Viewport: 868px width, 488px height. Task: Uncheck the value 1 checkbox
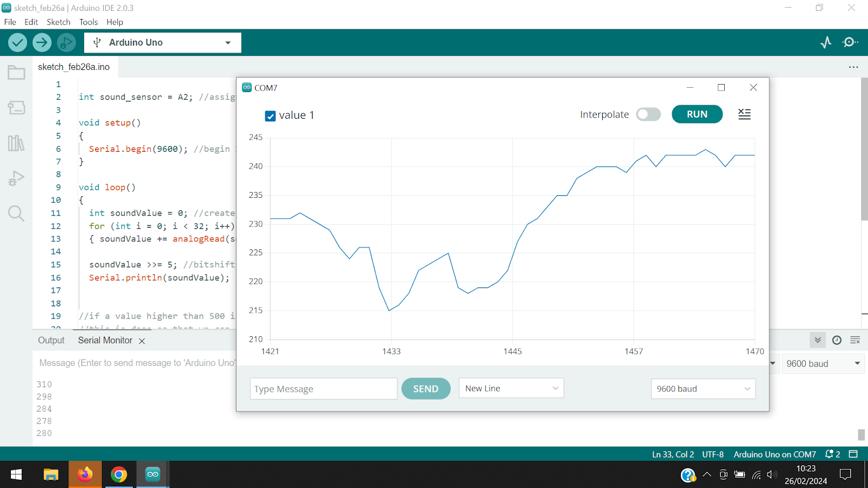tap(270, 115)
